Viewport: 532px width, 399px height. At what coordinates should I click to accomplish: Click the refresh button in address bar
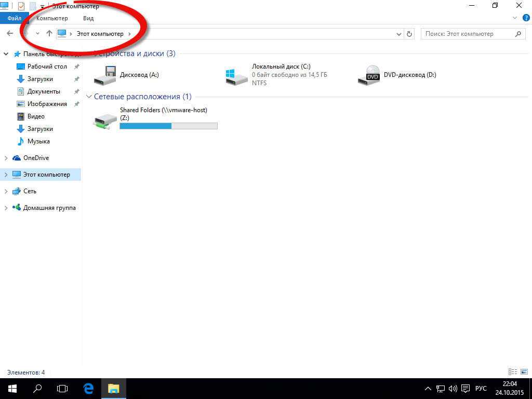click(409, 34)
